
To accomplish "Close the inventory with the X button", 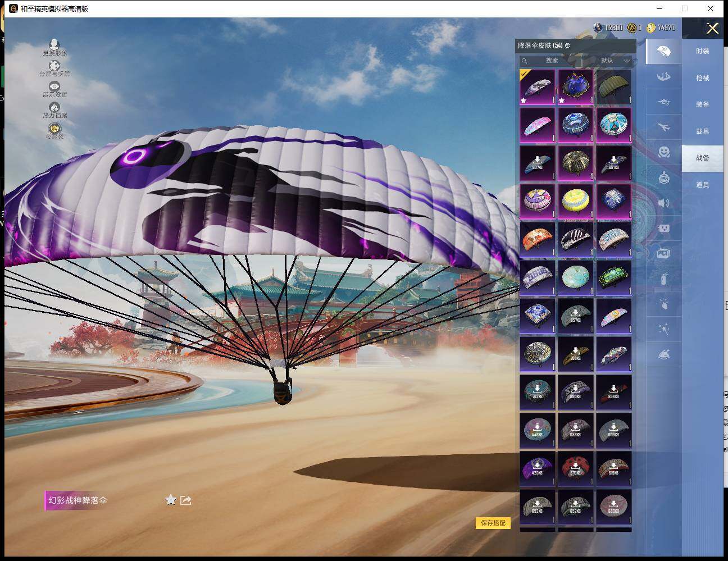I will click(712, 29).
